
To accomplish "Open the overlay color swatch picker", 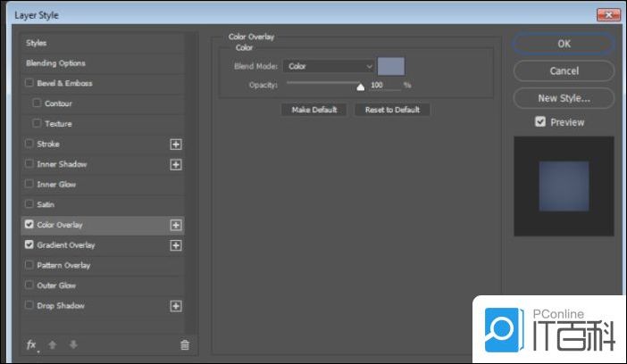I will click(391, 66).
